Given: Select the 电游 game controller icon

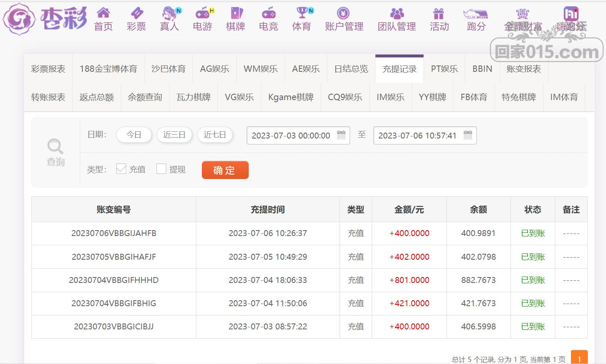Looking at the screenshot, I should [203, 13].
